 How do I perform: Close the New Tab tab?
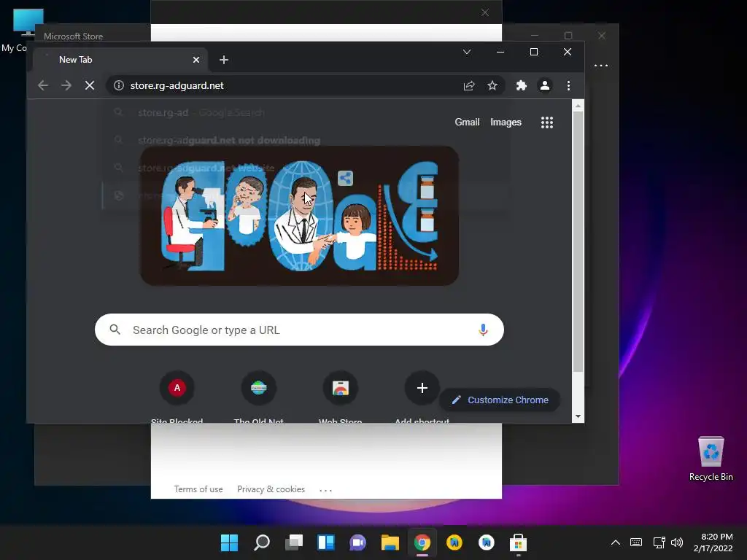(x=196, y=60)
